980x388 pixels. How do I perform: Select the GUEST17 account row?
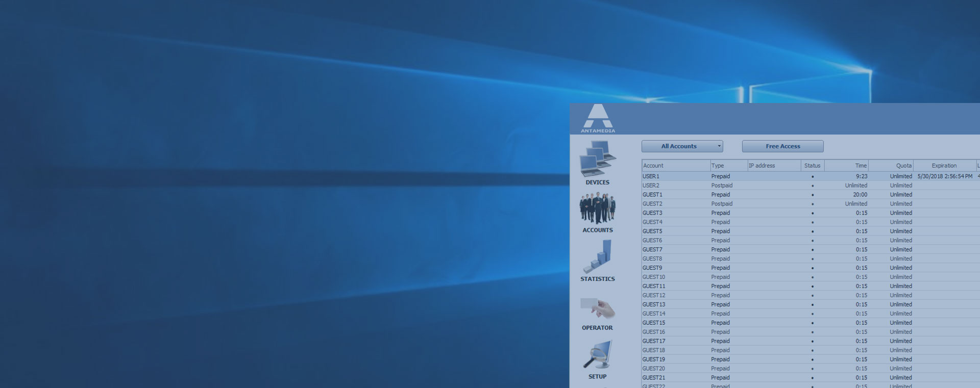point(811,342)
